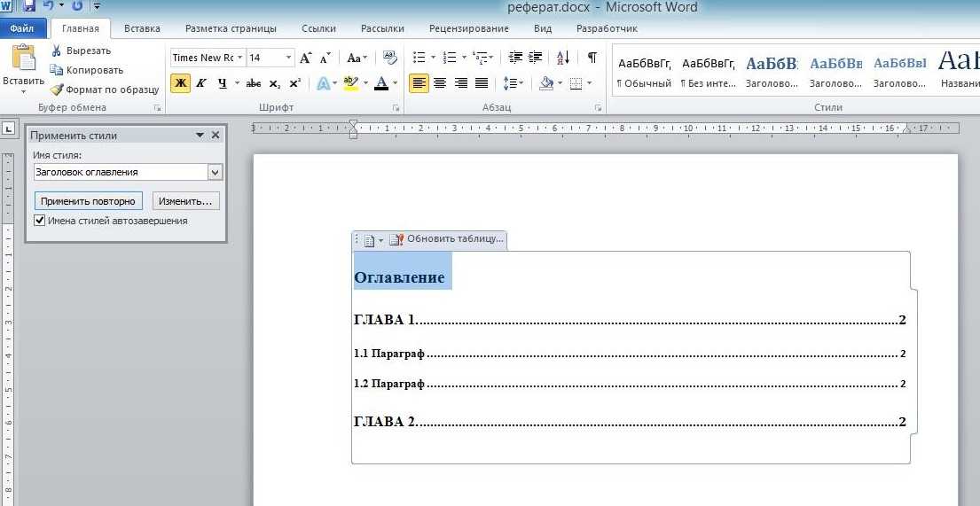This screenshot has height=506, width=980.
Task: Apply strikethrough text formatting
Action: point(253,83)
